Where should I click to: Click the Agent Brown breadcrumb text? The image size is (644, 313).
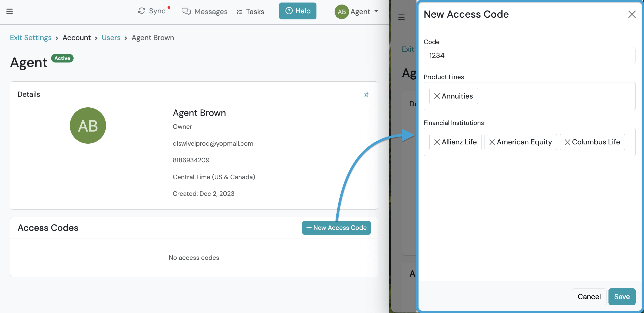(153, 38)
